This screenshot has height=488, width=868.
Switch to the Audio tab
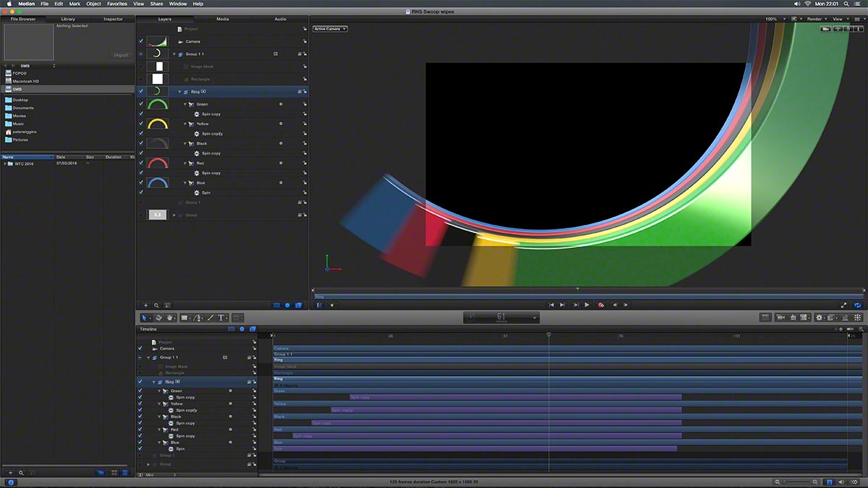[280, 19]
